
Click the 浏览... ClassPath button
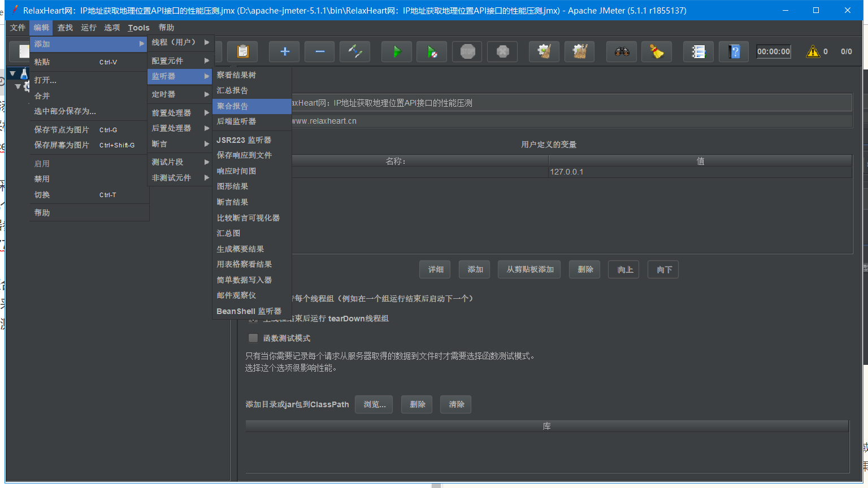[374, 404]
